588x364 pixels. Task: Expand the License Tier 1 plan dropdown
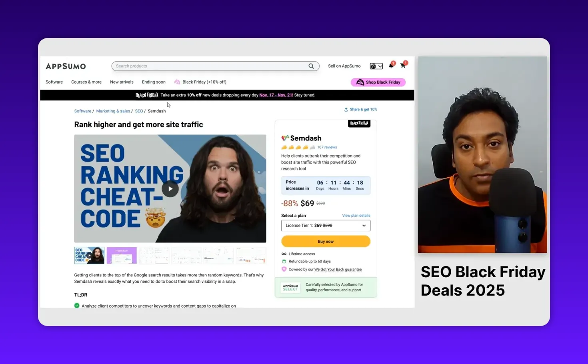[326, 226]
